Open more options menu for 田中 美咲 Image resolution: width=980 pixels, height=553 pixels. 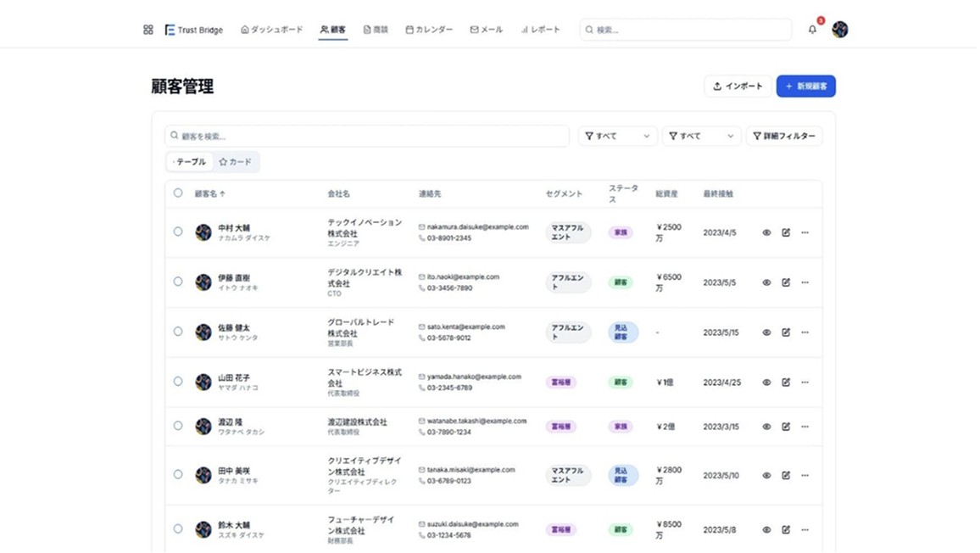805,476
